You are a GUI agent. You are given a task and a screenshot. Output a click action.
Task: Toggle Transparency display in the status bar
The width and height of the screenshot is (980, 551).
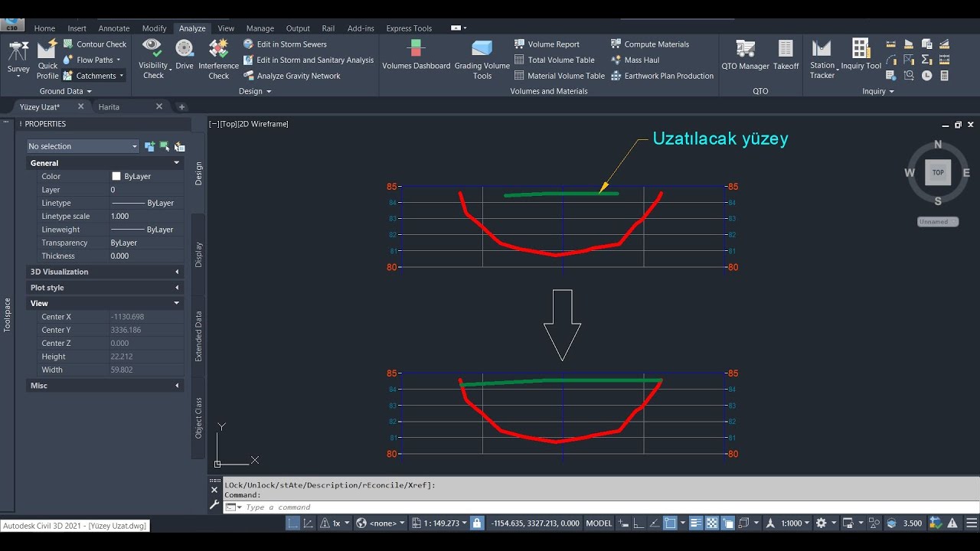(x=712, y=523)
